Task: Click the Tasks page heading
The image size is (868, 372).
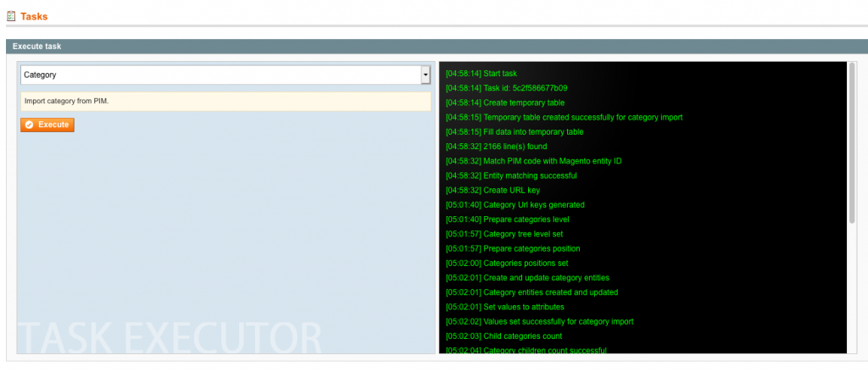Action: coord(34,17)
